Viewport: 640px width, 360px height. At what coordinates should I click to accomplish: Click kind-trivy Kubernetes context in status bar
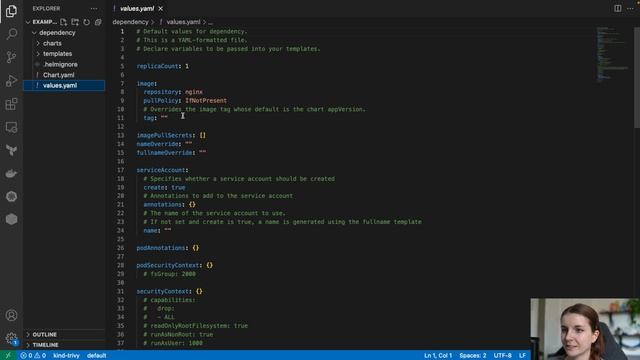(x=66, y=356)
